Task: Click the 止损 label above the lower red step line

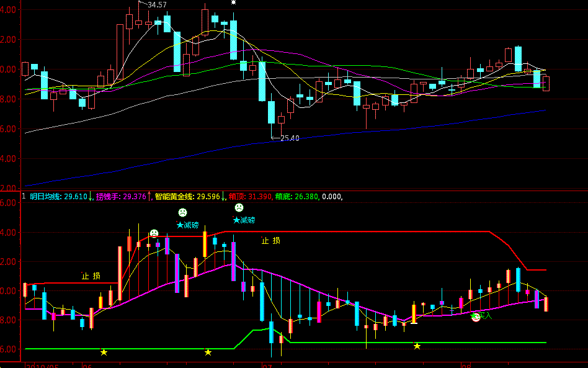Action: (x=91, y=276)
